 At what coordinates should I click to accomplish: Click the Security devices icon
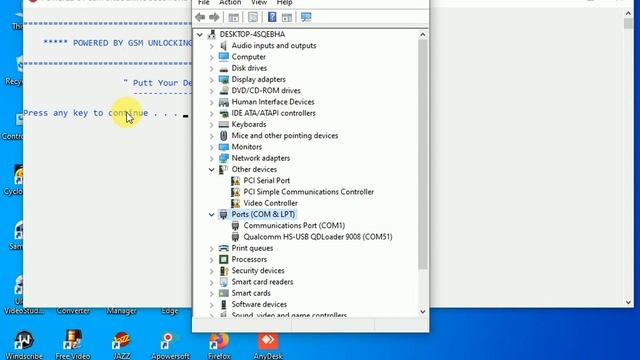coord(223,271)
